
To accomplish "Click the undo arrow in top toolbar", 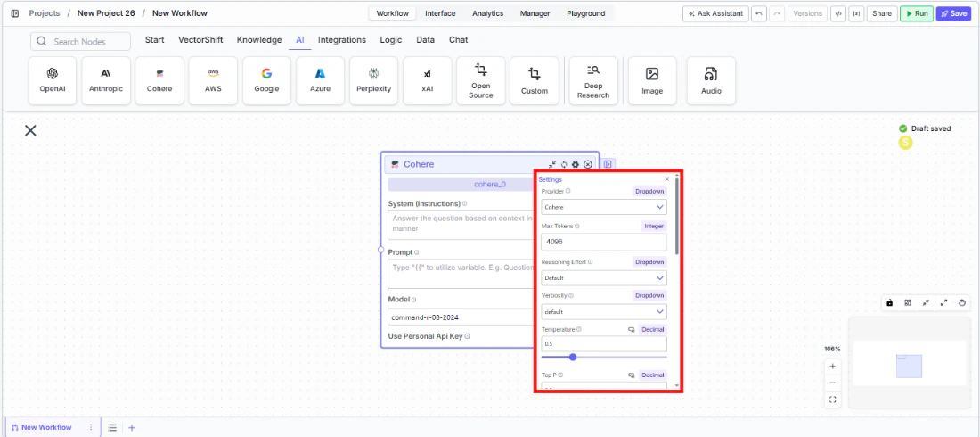I will tap(759, 13).
